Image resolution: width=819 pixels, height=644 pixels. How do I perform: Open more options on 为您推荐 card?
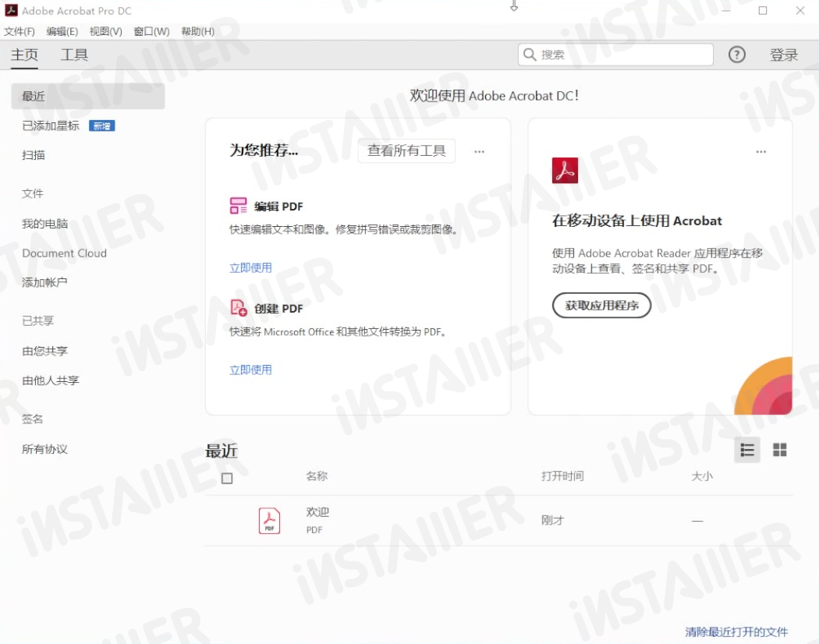pos(479,151)
